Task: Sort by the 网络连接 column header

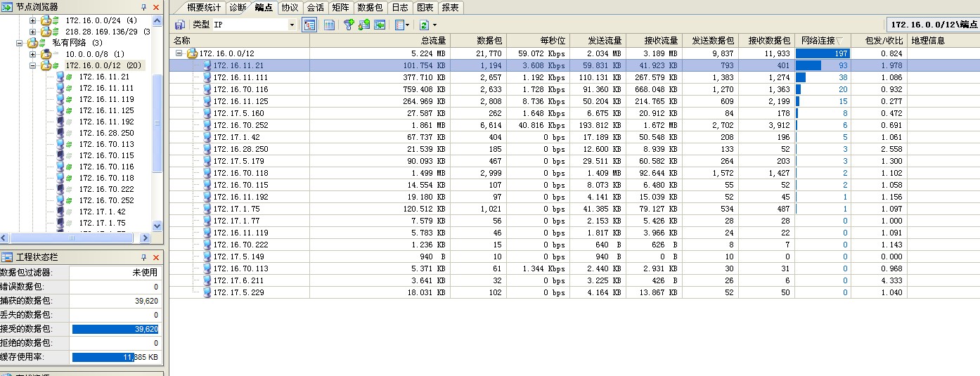Action: tap(823, 41)
